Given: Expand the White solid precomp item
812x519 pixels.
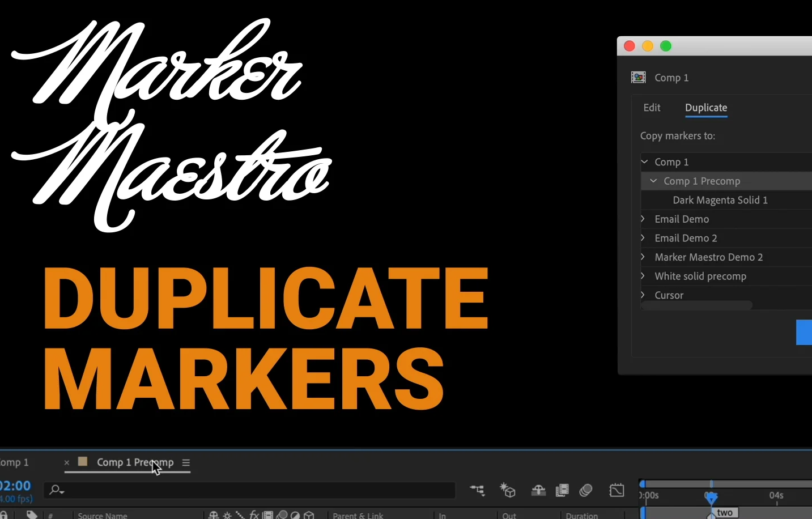Looking at the screenshot, I should [643, 276].
